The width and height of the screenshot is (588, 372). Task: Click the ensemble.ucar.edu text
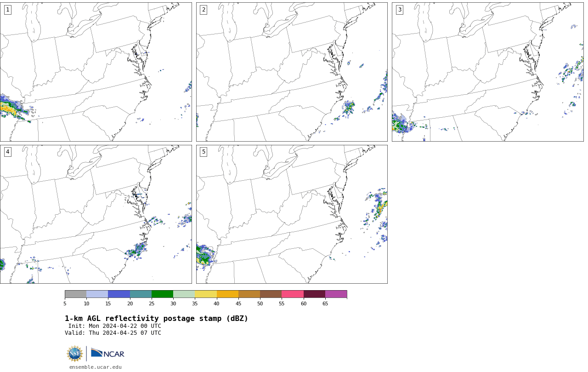point(96,367)
